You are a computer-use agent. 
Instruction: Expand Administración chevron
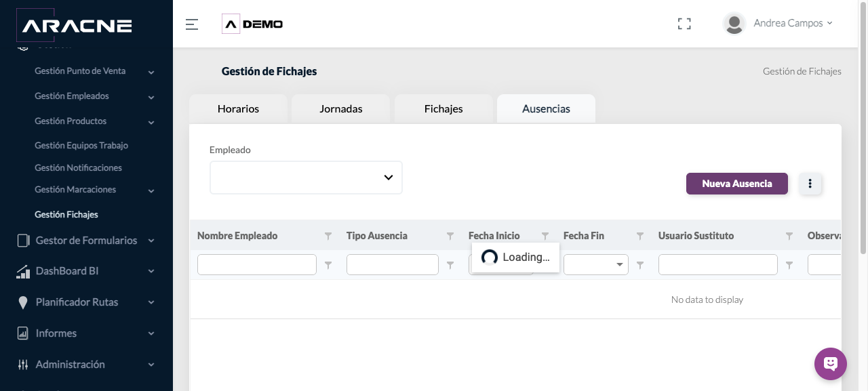tap(151, 365)
